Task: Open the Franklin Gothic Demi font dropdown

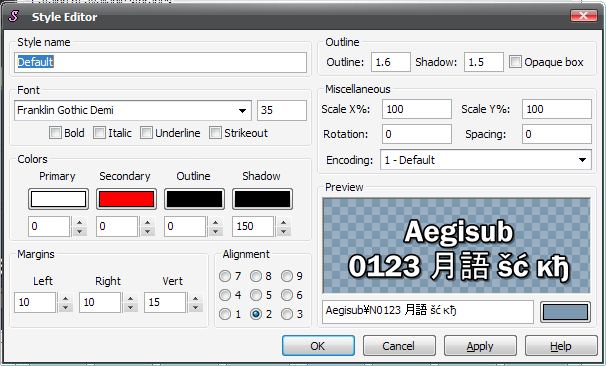Action: tap(242, 111)
